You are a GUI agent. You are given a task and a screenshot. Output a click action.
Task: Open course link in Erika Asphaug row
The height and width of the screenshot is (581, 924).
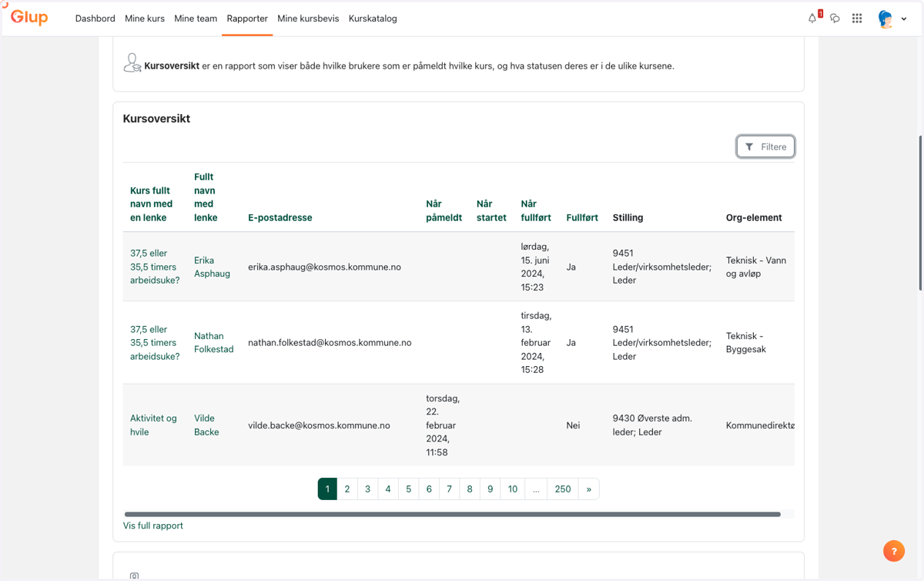point(155,267)
